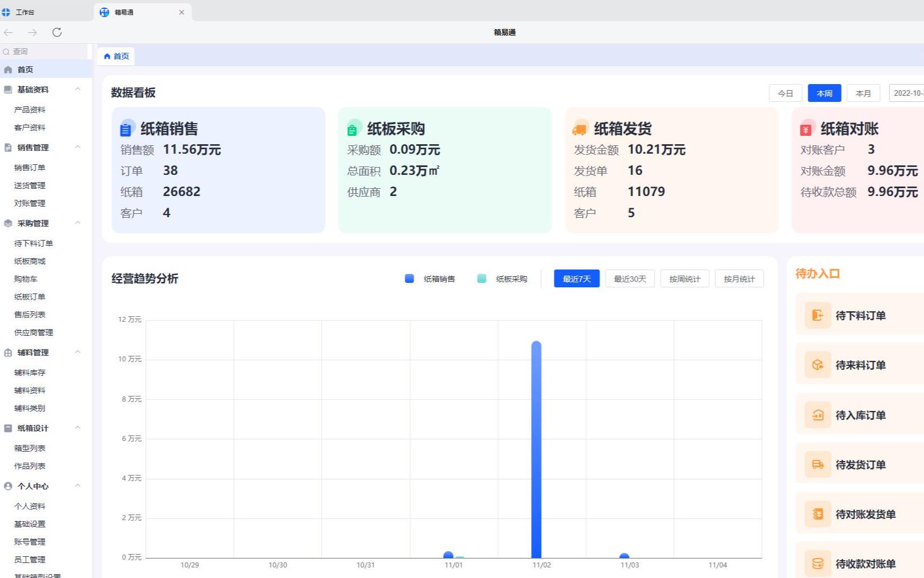Click the browser forward arrow icon
The width and height of the screenshot is (924, 578).
click(x=32, y=32)
